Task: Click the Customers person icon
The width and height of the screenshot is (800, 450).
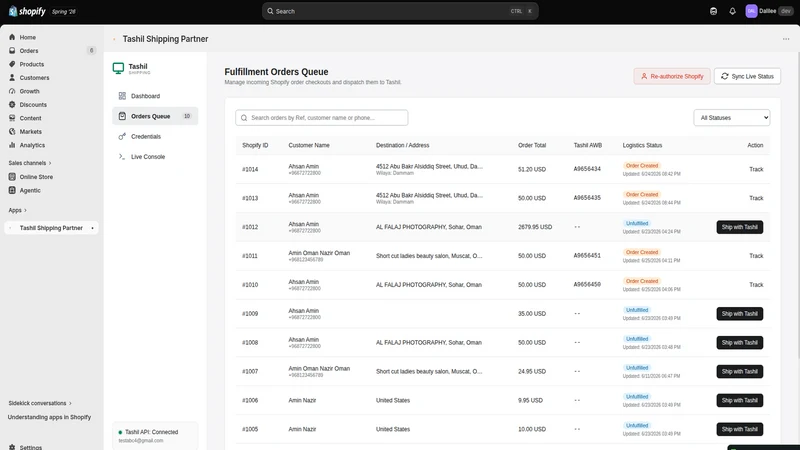Action: coord(12,78)
